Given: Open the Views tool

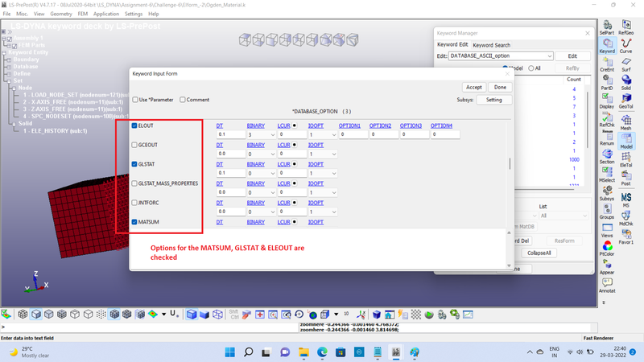Looking at the screenshot, I should [607, 230].
